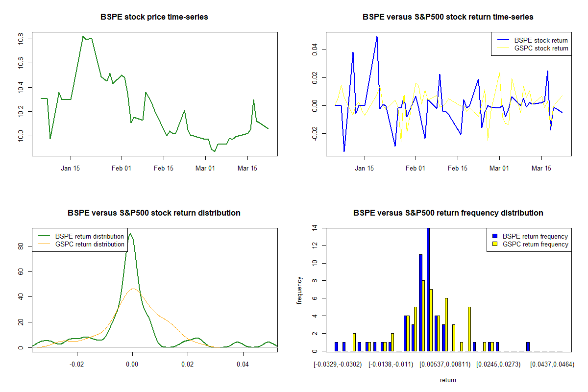588x392 pixels.
Task: Select the "GSPC return distribution" legend label
Action: tap(90, 244)
